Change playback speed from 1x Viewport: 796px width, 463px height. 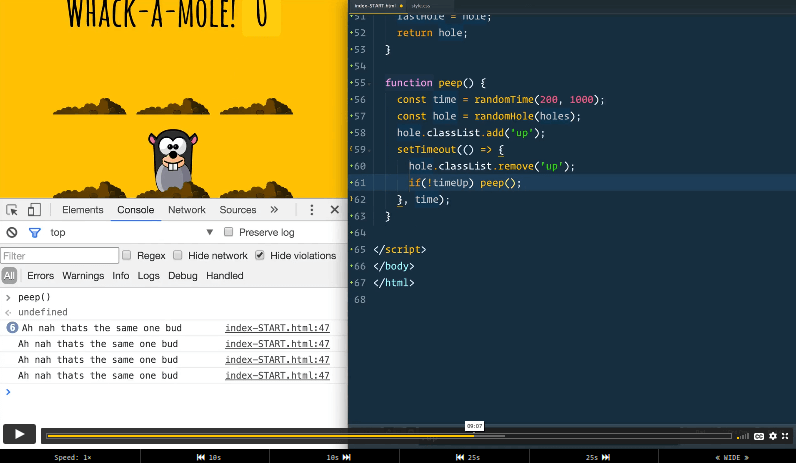click(x=73, y=457)
